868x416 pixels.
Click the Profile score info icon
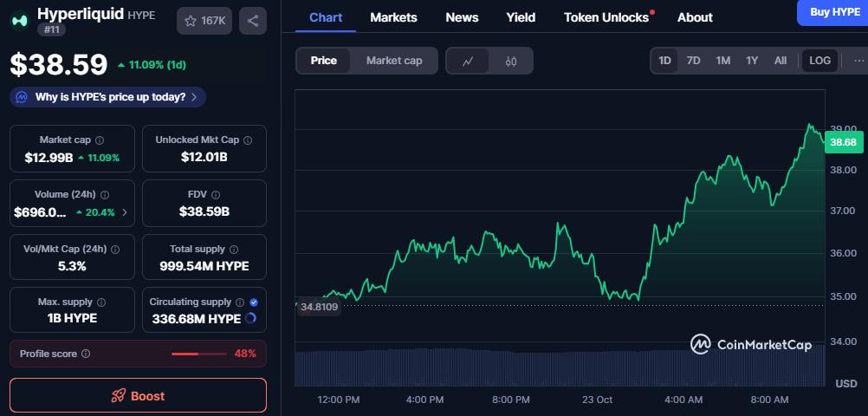(x=86, y=354)
